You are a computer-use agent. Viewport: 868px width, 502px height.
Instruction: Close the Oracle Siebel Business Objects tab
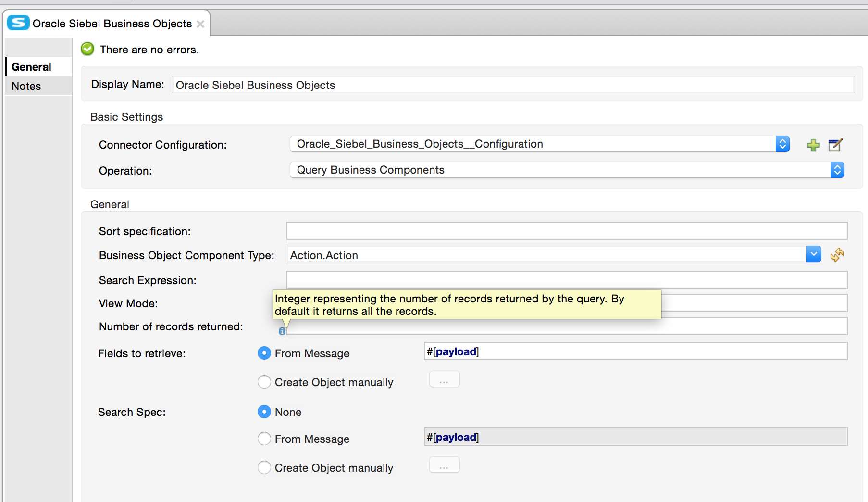[x=200, y=24]
